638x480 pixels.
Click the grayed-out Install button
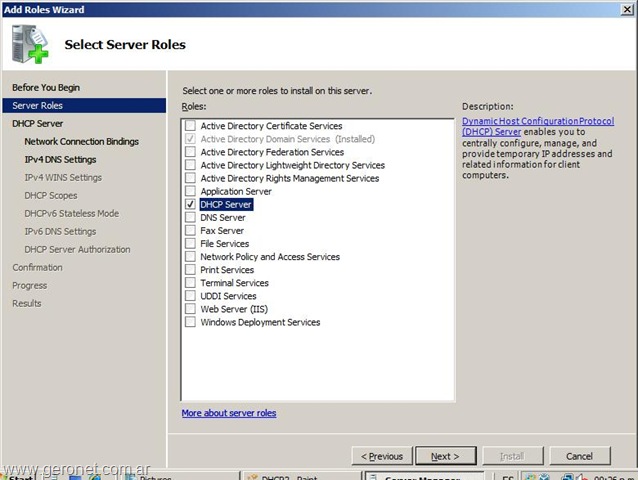pyautogui.click(x=513, y=456)
